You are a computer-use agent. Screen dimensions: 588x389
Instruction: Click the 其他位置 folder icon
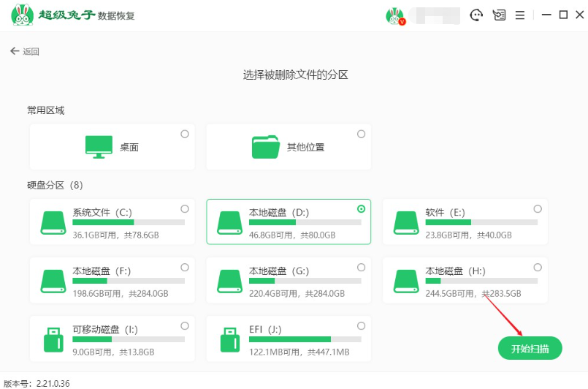pyautogui.click(x=266, y=147)
